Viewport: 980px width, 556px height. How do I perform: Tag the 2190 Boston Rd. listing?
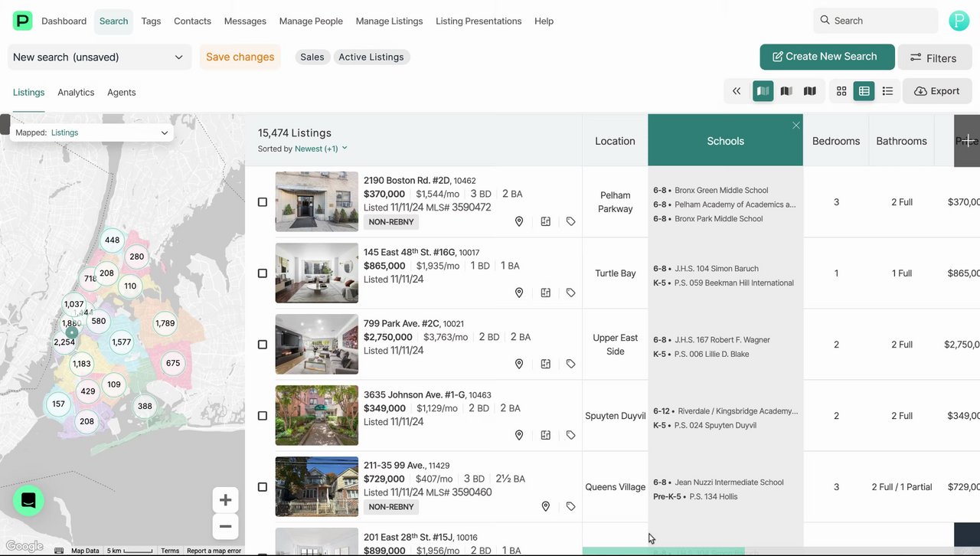(571, 221)
